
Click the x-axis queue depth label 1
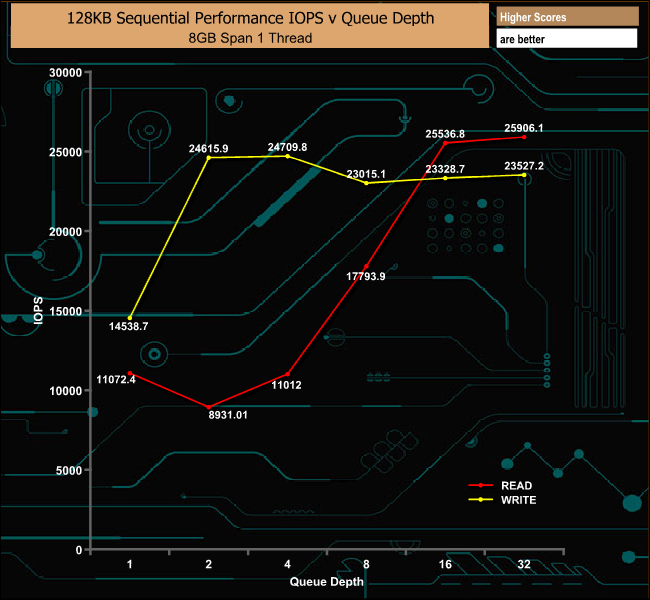click(x=130, y=564)
